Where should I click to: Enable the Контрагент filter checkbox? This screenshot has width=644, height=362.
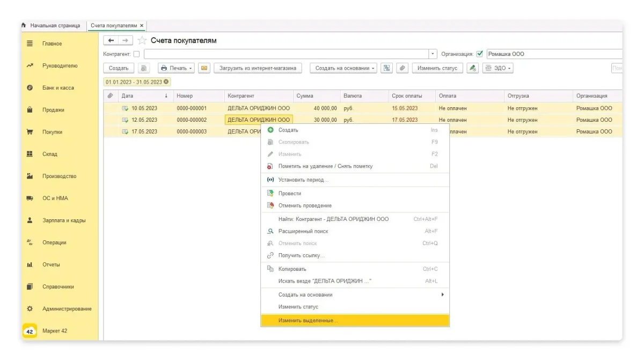pos(136,54)
